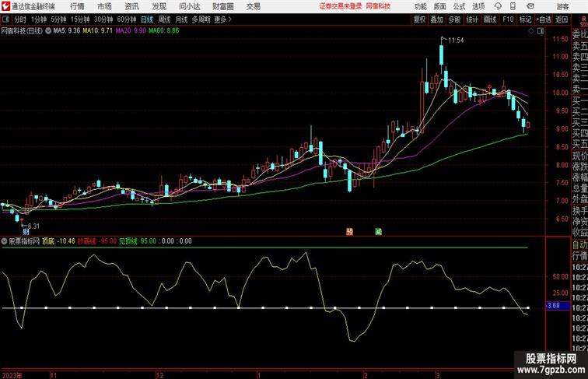
Task: Switch to the 1分钟 period tab
Action: [x=39, y=19]
